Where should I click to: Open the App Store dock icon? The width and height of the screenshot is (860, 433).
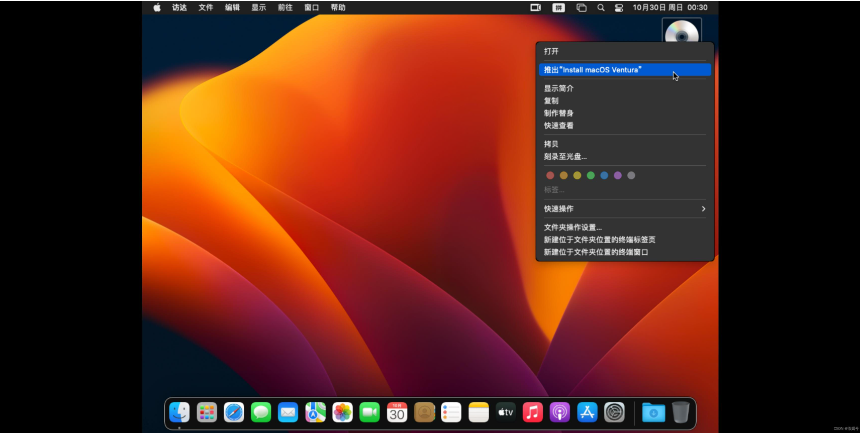587,412
